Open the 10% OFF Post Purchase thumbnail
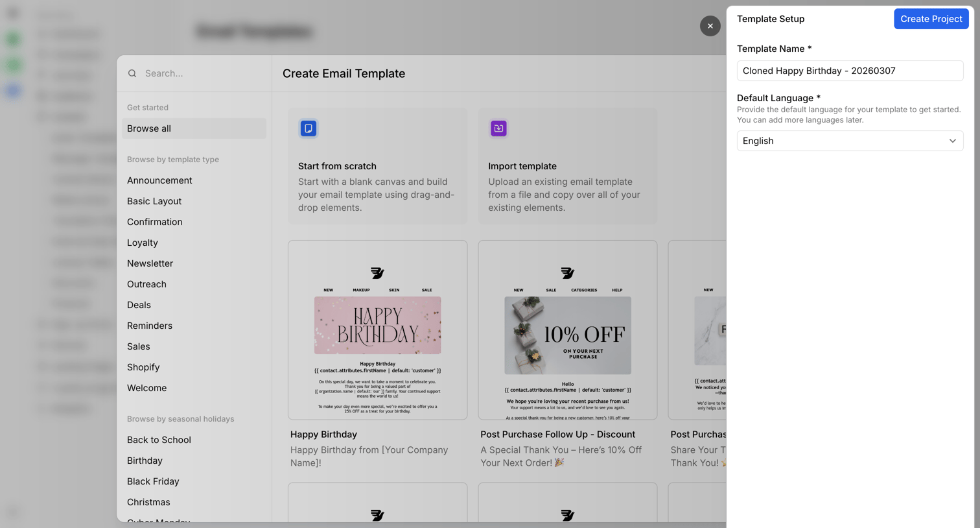This screenshot has height=528, width=980. (x=568, y=330)
